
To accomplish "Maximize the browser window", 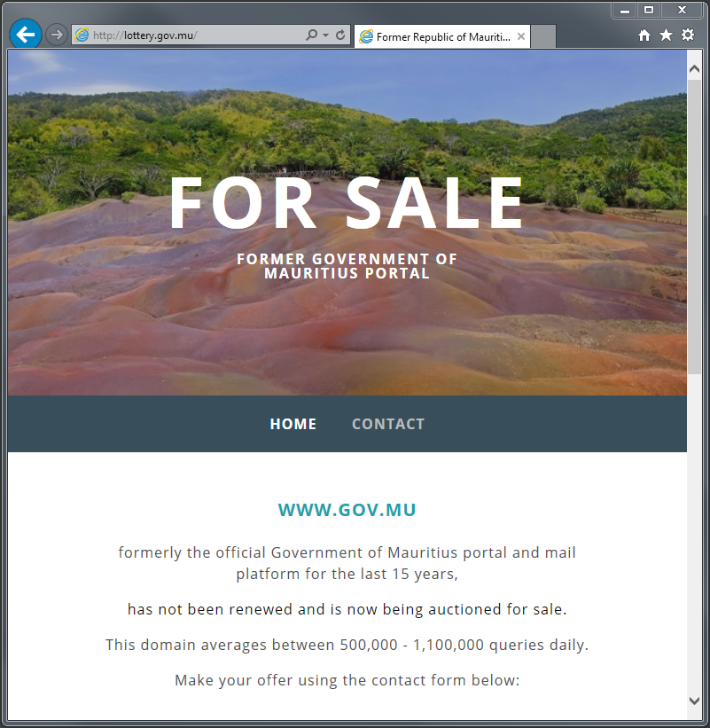I will coord(649,10).
